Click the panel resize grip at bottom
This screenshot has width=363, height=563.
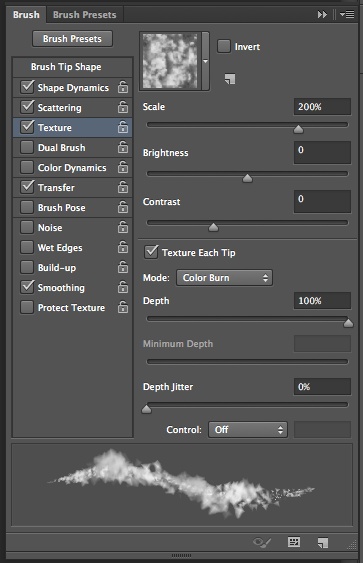pos(181,555)
